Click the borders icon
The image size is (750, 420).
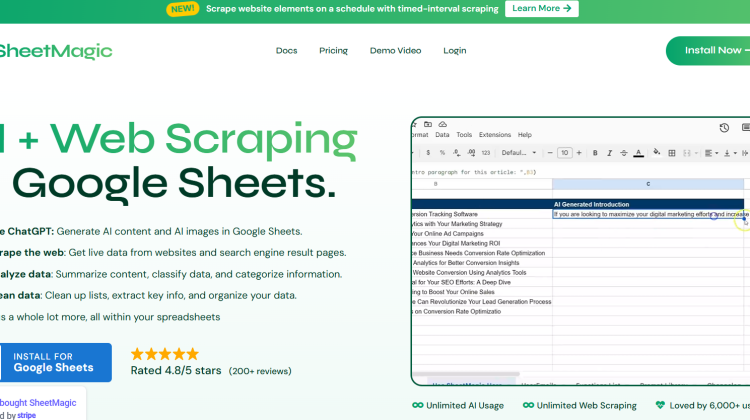pyautogui.click(x=672, y=153)
